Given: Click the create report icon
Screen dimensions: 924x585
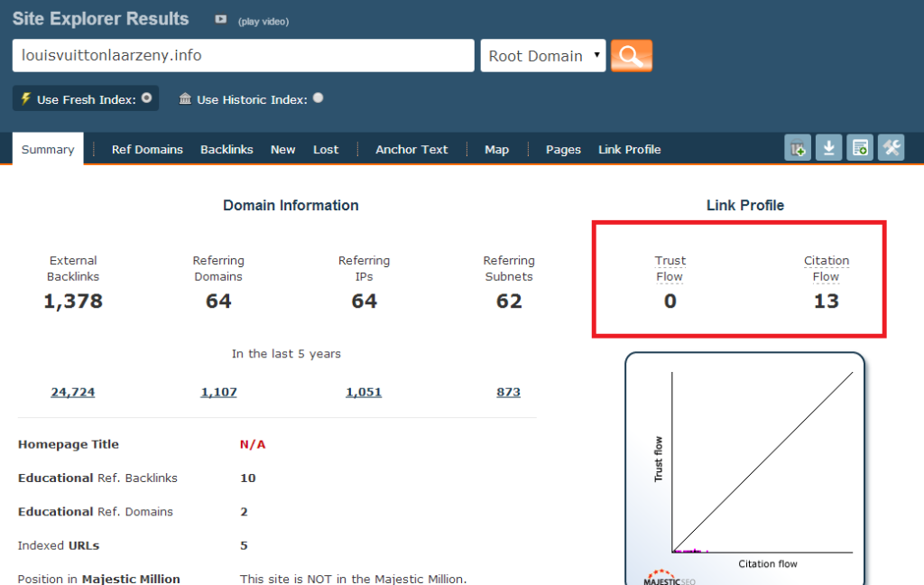Looking at the screenshot, I should coord(860,147).
